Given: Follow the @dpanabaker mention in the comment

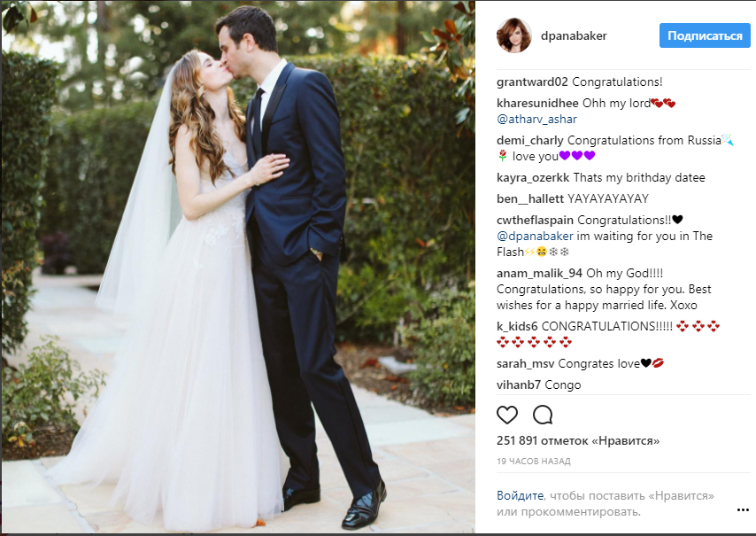Looking at the screenshot, I should (535, 237).
